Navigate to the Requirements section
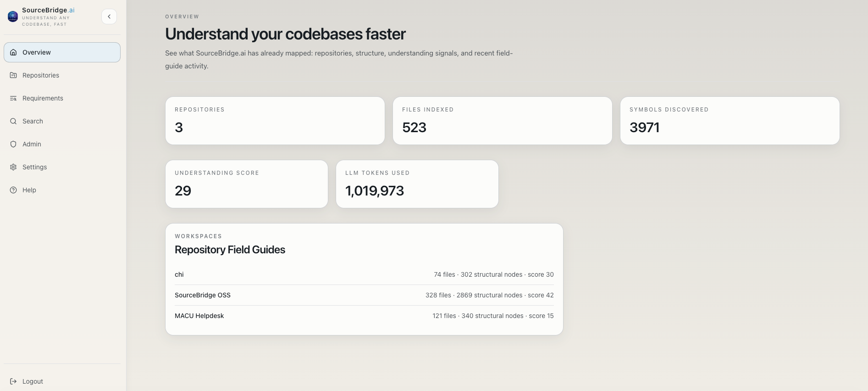This screenshot has width=868, height=391. (43, 98)
